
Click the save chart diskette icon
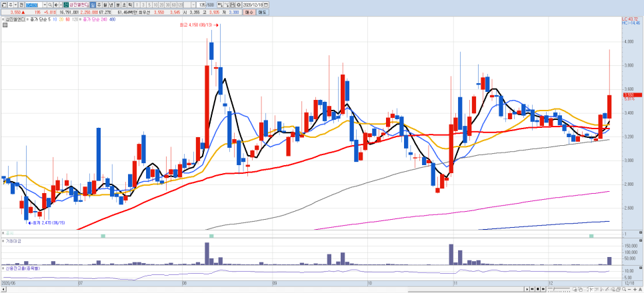coord(233,5)
